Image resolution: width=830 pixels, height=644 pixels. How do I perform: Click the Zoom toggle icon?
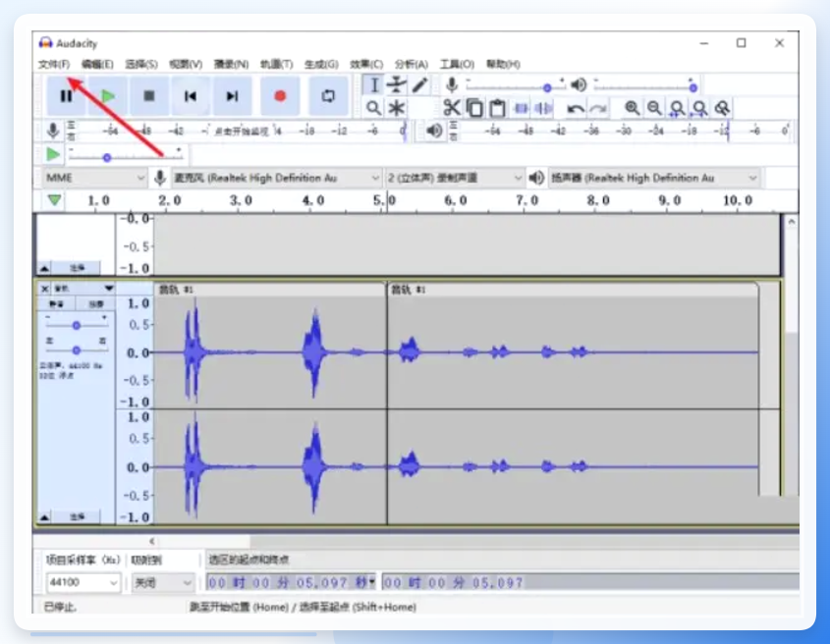pyautogui.click(x=723, y=108)
